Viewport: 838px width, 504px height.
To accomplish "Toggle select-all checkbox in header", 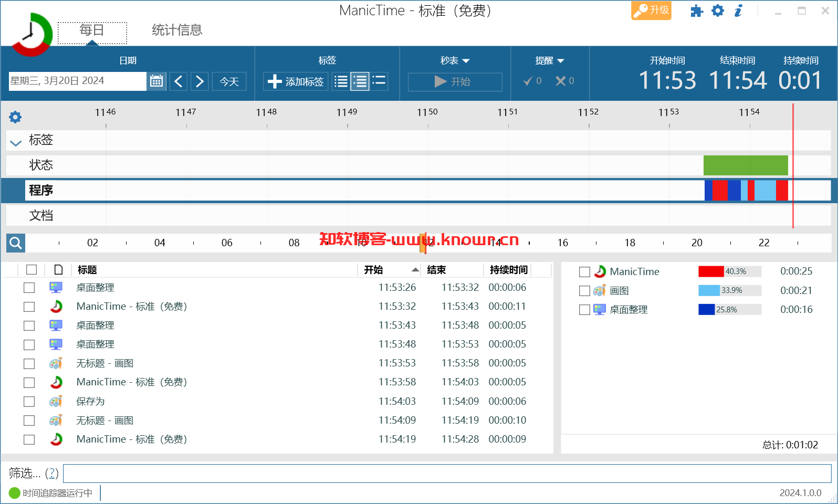I will (x=32, y=269).
